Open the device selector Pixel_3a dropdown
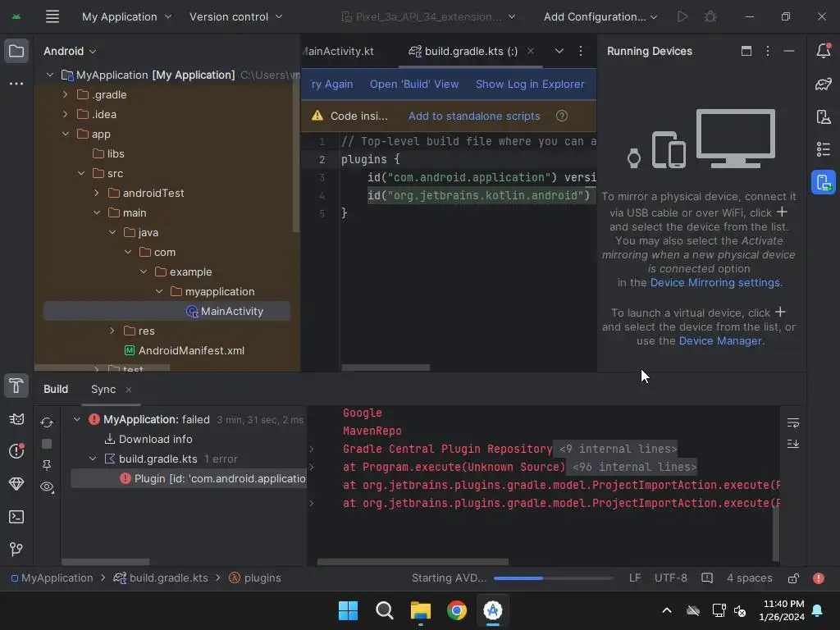Viewport: 840px width, 630px height. click(428, 16)
